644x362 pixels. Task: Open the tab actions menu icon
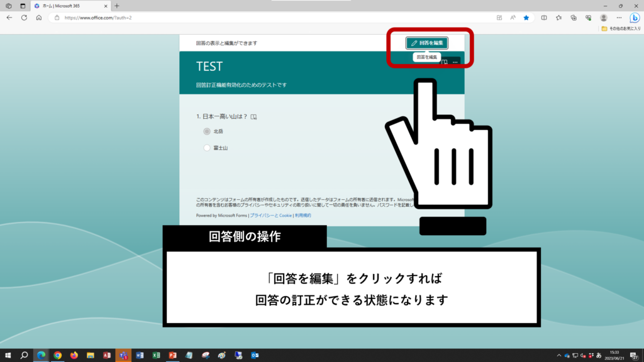[23, 6]
